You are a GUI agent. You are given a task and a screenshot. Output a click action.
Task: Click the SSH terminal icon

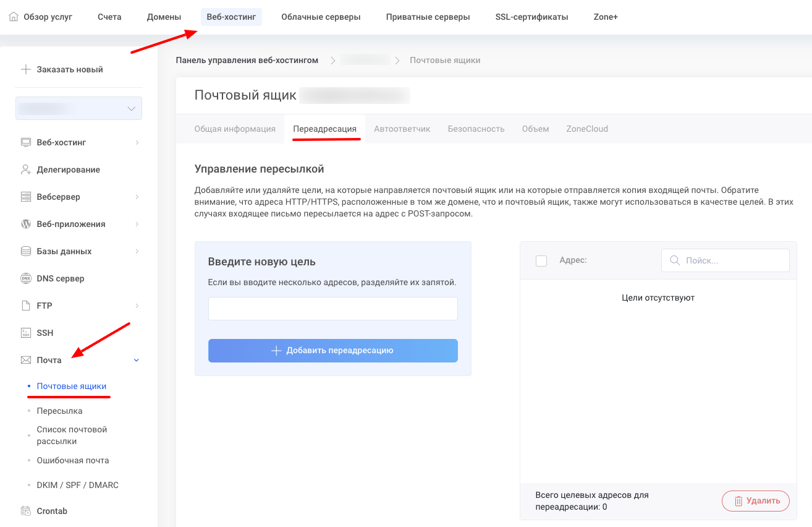click(26, 333)
